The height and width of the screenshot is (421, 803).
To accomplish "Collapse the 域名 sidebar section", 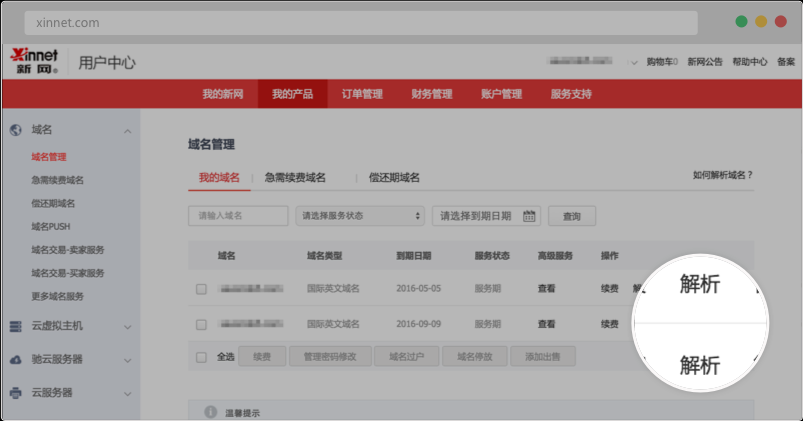I will [x=127, y=131].
